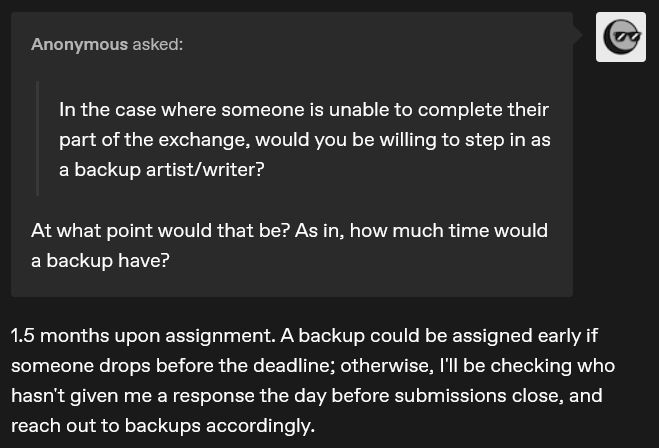659x448 pixels.
Task: Click the 'asked:' label text
Action: pos(158,44)
